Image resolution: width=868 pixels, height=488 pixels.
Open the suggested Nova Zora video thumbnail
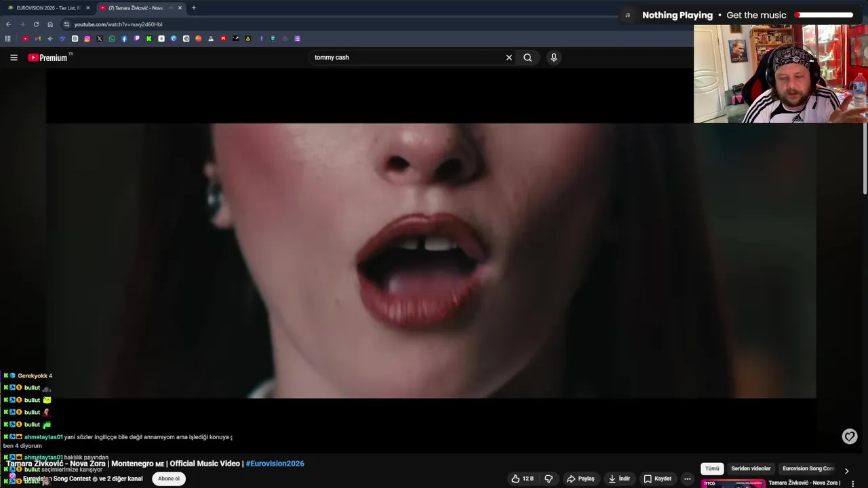(733, 484)
